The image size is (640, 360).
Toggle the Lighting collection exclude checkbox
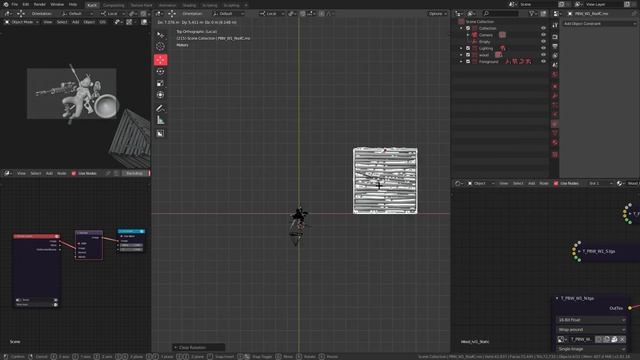468,48
